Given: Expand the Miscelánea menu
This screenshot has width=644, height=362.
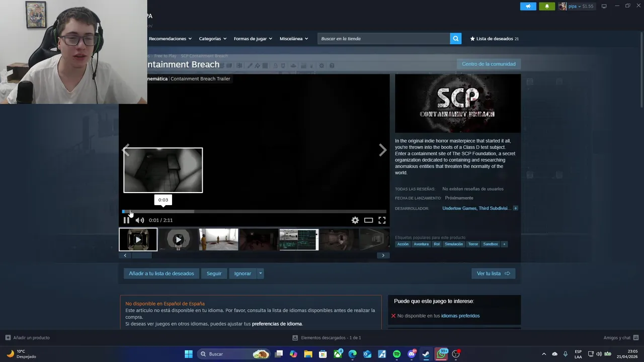Looking at the screenshot, I should point(294,39).
